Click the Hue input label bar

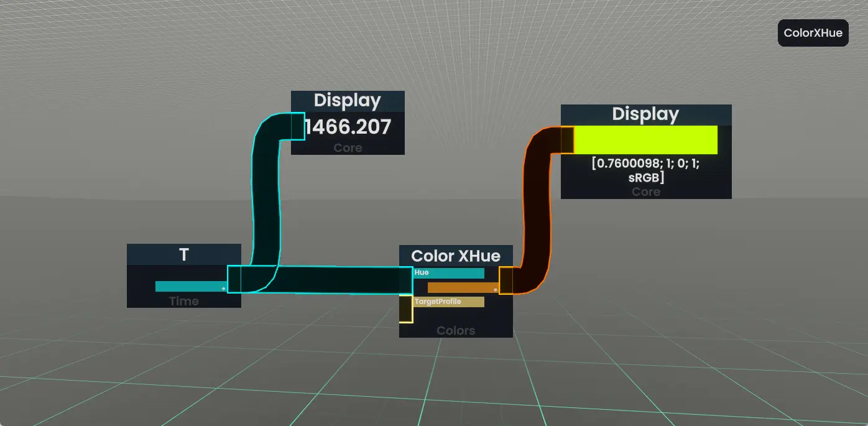coord(449,273)
